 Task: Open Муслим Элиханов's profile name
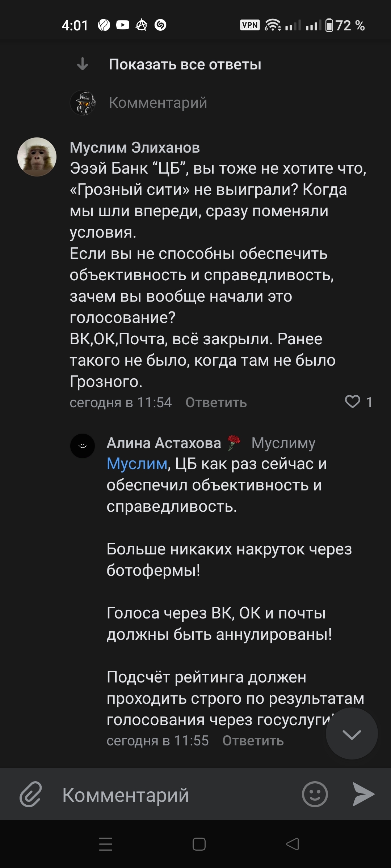coord(135,147)
